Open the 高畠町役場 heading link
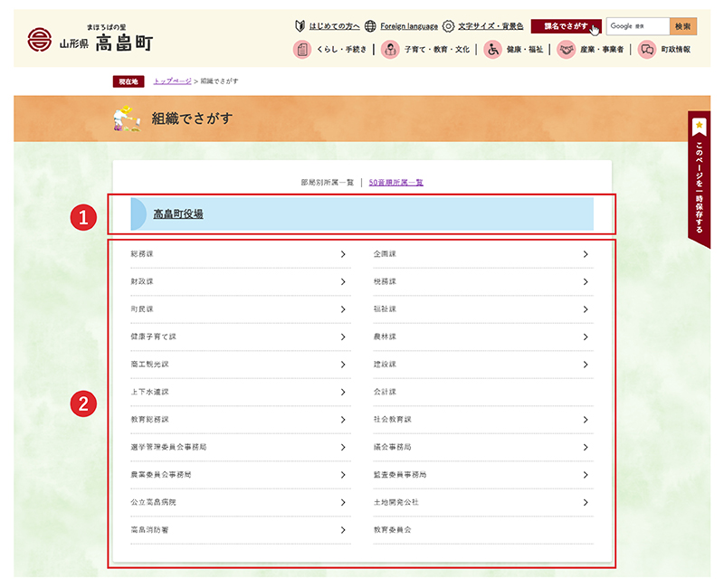The height and width of the screenshot is (588, 724). pyautogui.click(x=177, y=214)
